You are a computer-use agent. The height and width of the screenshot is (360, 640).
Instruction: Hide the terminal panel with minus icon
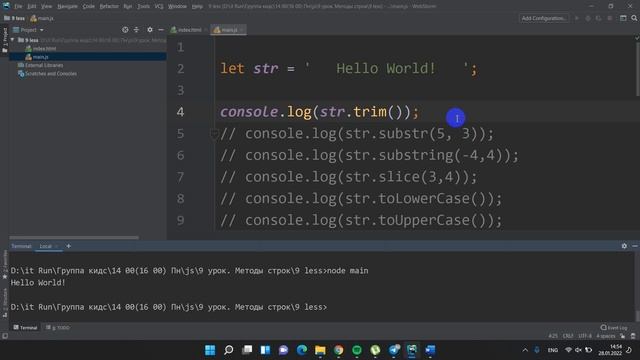635,246
